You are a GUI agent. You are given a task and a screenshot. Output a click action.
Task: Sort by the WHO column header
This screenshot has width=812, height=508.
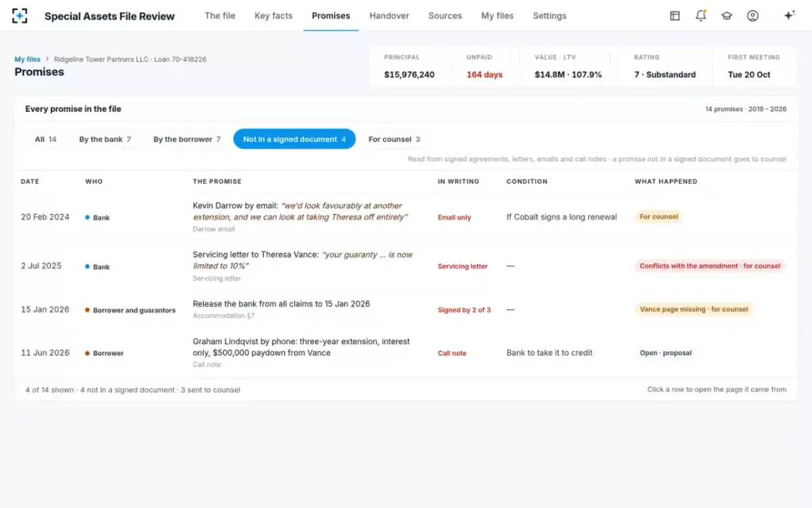pos(93,182)
